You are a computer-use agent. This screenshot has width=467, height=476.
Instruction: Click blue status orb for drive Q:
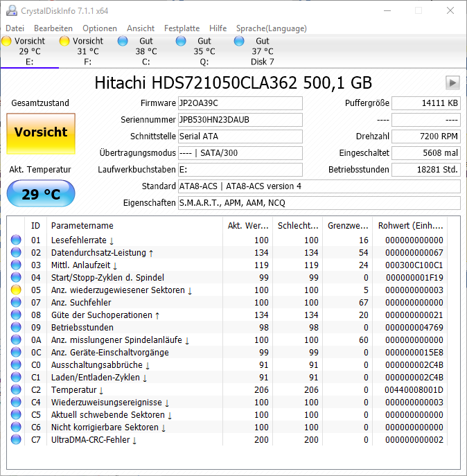click(x=181, y=41)
